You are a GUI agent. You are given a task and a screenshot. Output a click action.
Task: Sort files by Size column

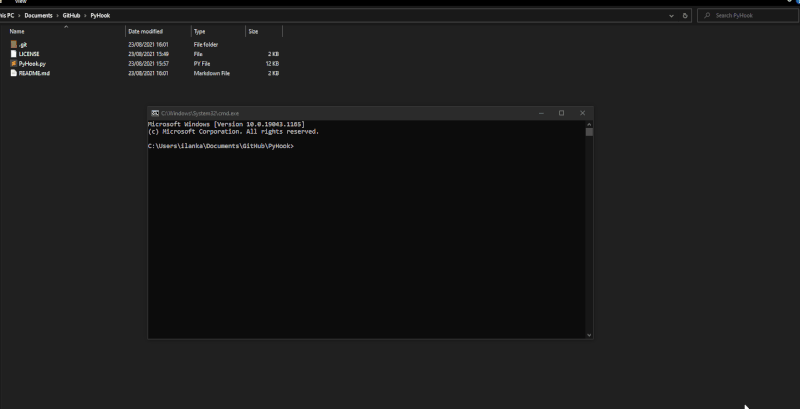(253, 31)
